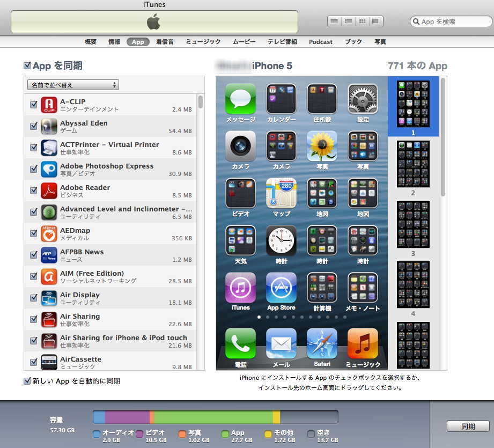The height and width of the screenshot is (448, 494).
Task: Select the Mail icon in the dock
Action: point(281,343)
